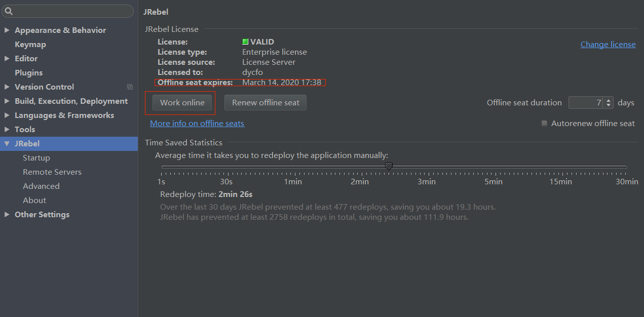Expand the Languages & Frameworks section
The height and width of the screenshot is (317, 644).
coord(7,115)
